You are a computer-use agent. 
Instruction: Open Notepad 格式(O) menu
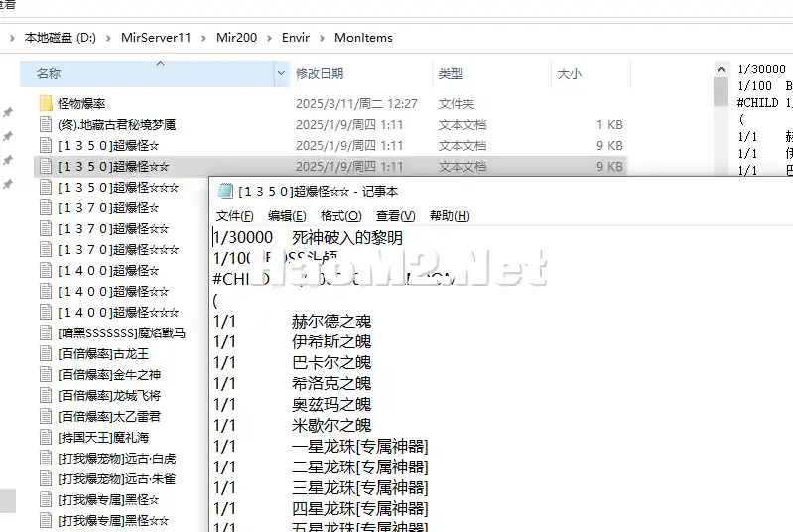[340, 216]
